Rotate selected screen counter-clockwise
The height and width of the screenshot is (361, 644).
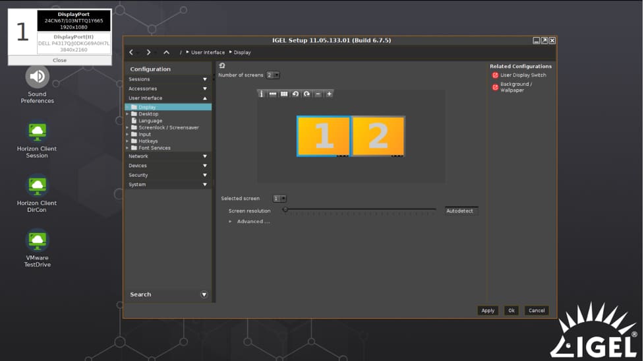coord(295,94)
